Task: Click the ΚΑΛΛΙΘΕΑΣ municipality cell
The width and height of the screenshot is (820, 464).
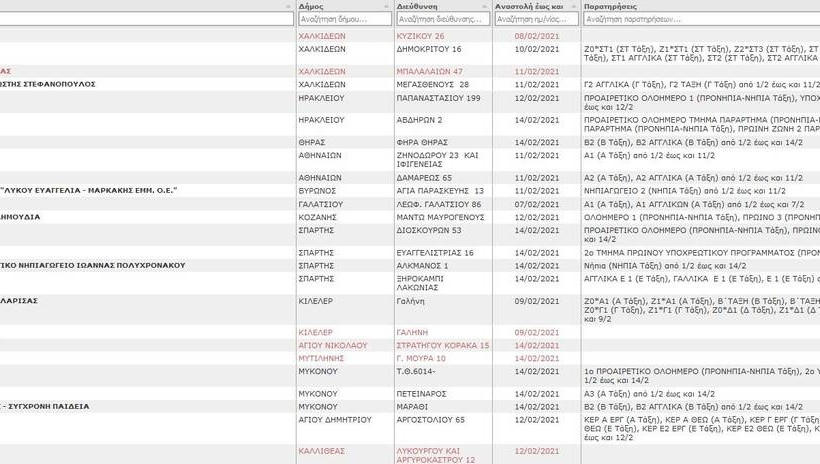Action: [x=322, y=451]
